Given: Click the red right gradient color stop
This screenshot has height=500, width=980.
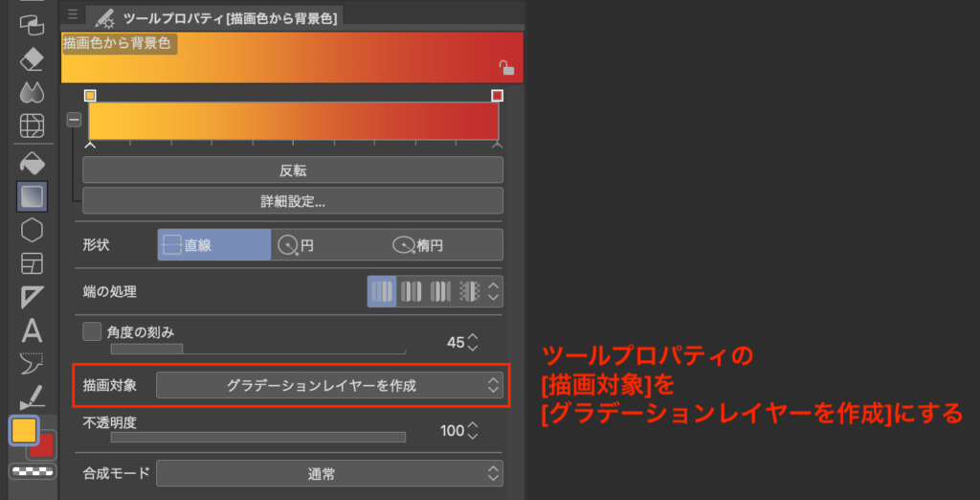Looking at the screenshot, I should [x=497, y=95].
